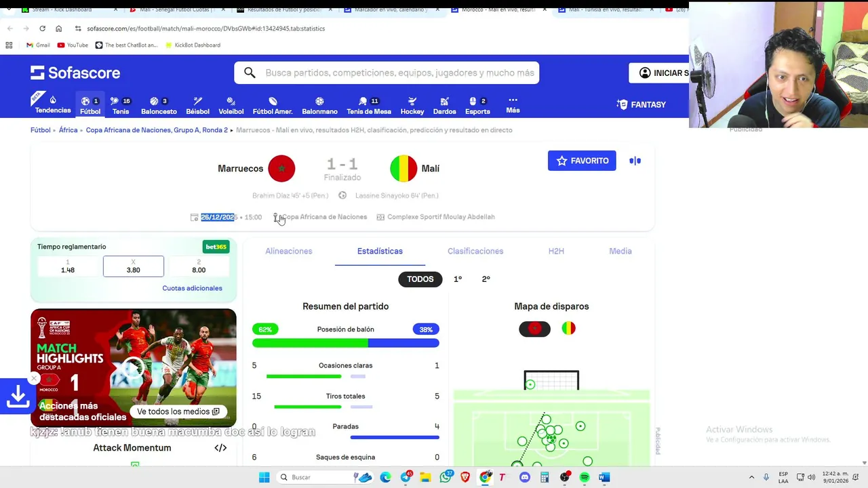Select the Béisbol sport icon
Screen dimensions: 868x488
click(197, 104)
